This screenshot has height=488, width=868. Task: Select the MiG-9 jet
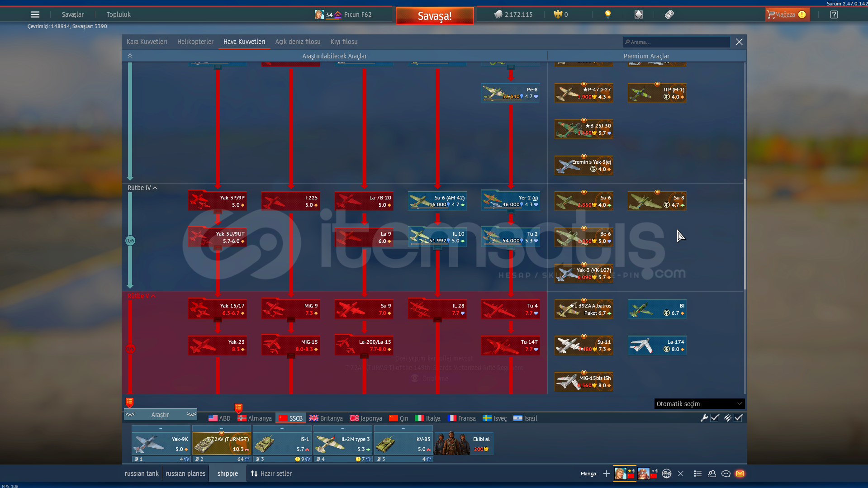coord(291,309)
